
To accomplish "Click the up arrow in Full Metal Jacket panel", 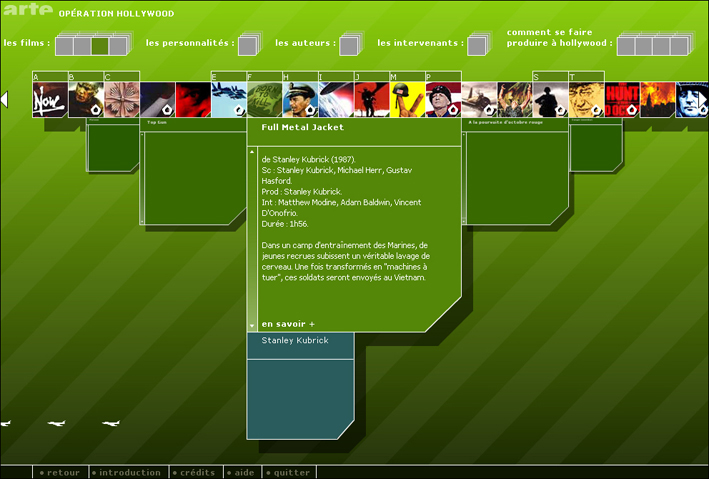I will coord(252,152).
